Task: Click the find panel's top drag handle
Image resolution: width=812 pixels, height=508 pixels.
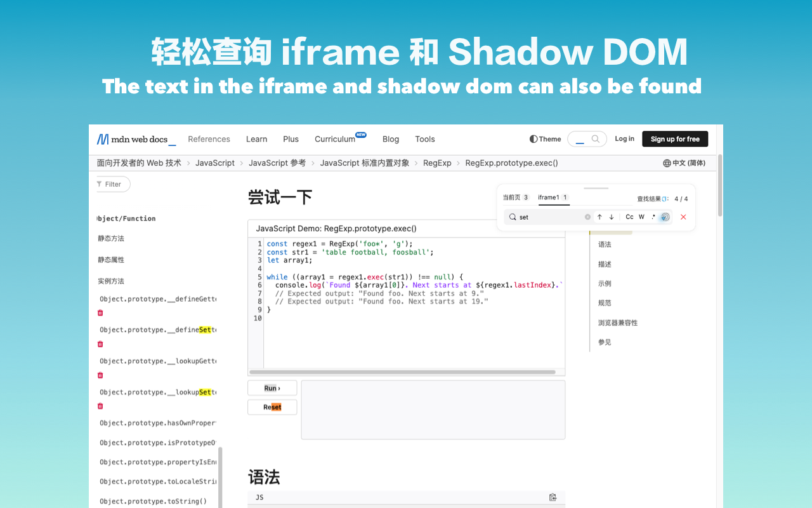Action: (596, 189)
